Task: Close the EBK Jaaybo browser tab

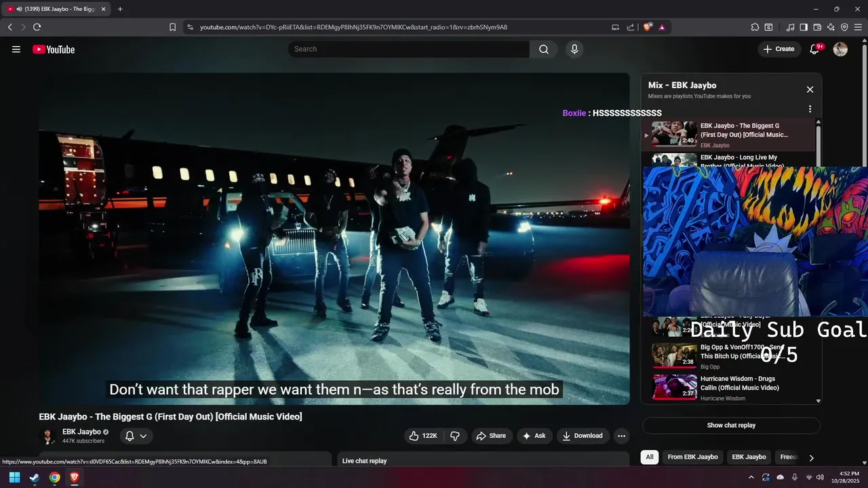Action: point(104,9)
